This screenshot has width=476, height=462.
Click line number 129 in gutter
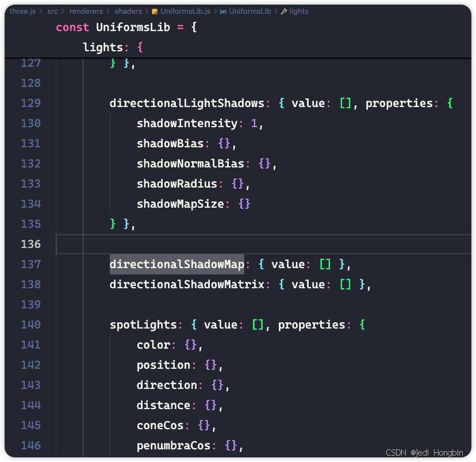(x=30, y=104)
